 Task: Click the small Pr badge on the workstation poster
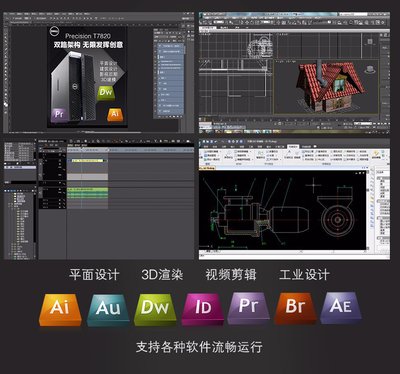coord(59,115)
